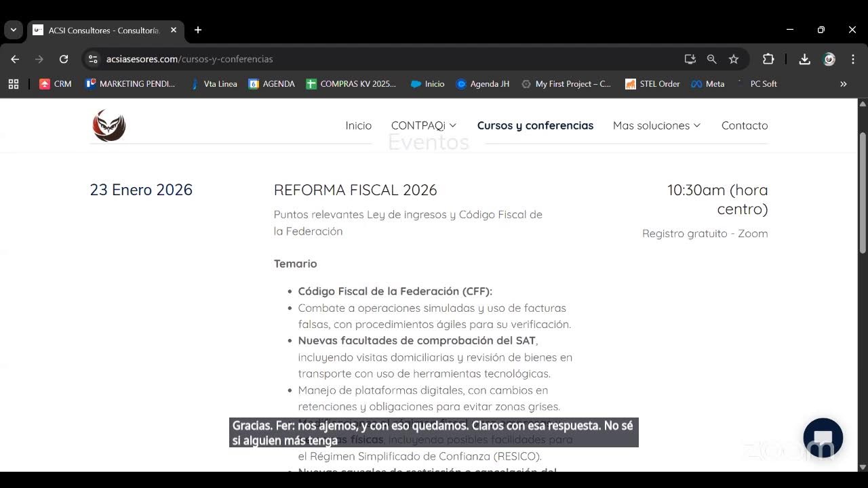Open a new browser tab
Screen dimensions: 868x488
tap(198, 30)
